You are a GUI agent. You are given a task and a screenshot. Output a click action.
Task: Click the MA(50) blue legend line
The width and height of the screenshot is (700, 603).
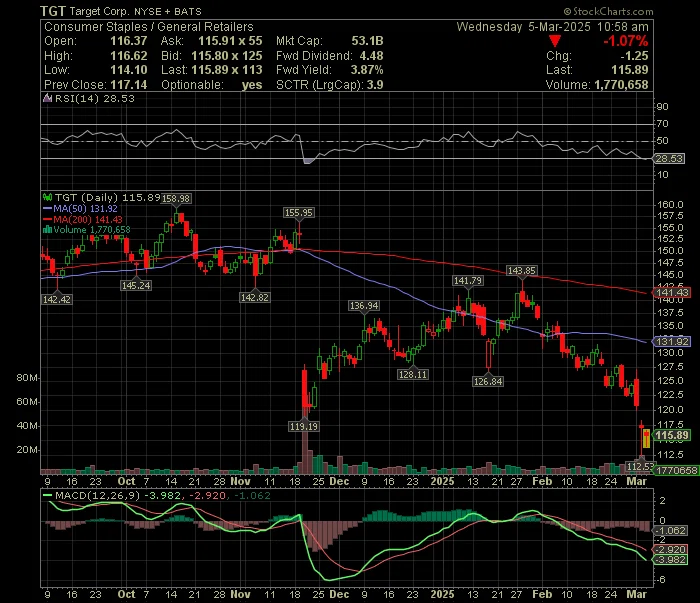coord(47,208)
